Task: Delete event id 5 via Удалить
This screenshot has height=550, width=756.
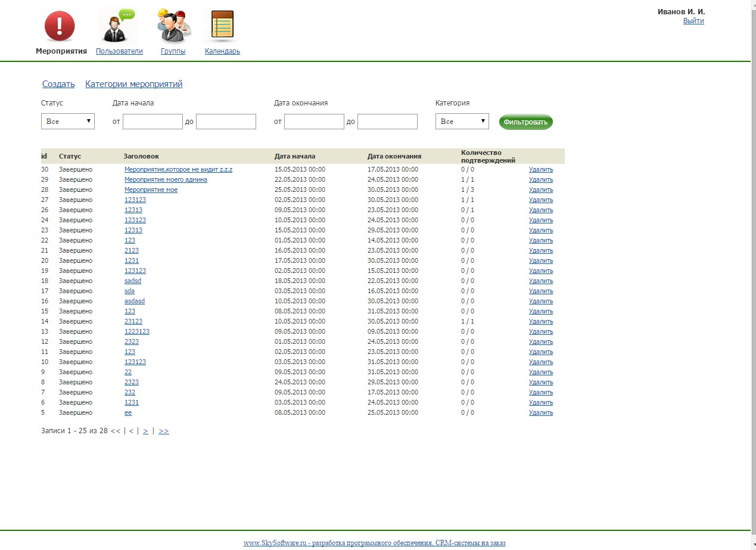Action: [541, 413]
